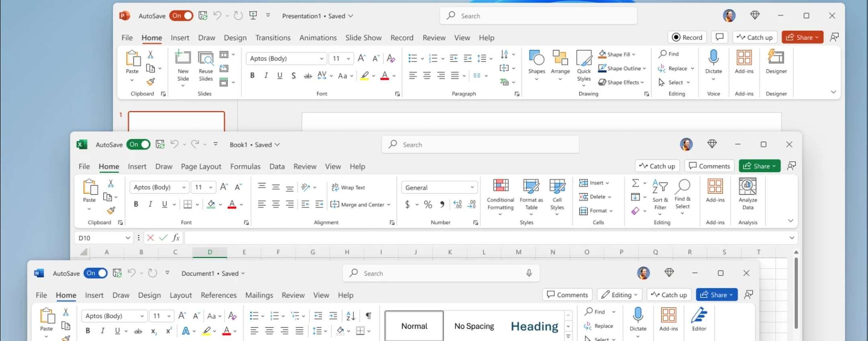Image resolution: width=868 pixels, height=341 pixels.
Task: Click Dictate microphone in Word ribbon
Action: pyautogui.click(x=638, y=315)
